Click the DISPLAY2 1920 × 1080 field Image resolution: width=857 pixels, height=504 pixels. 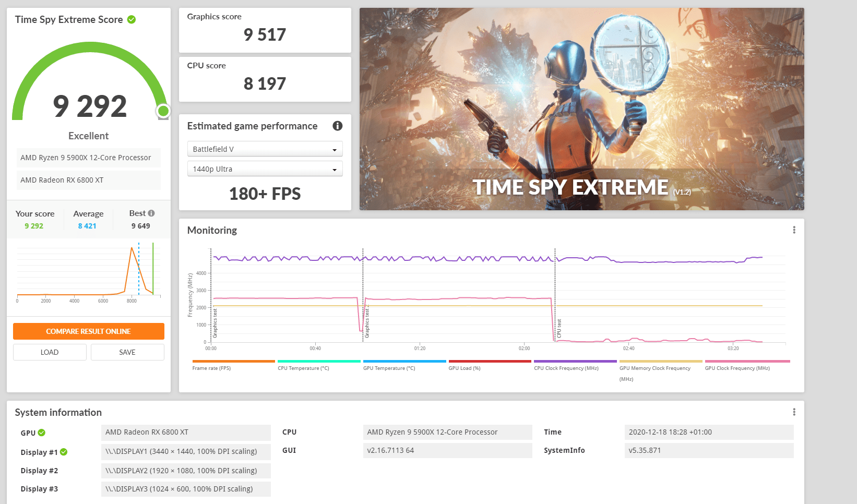(186, 471)
